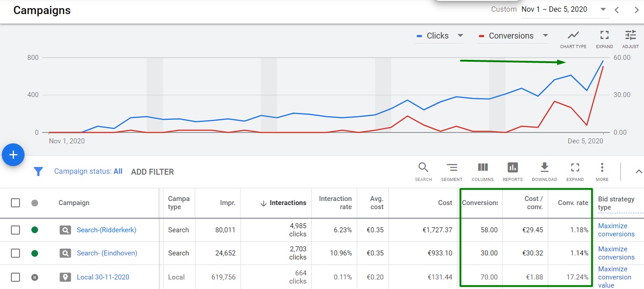Open the Reports icon

pyautogui.click(x=512, y=168)
